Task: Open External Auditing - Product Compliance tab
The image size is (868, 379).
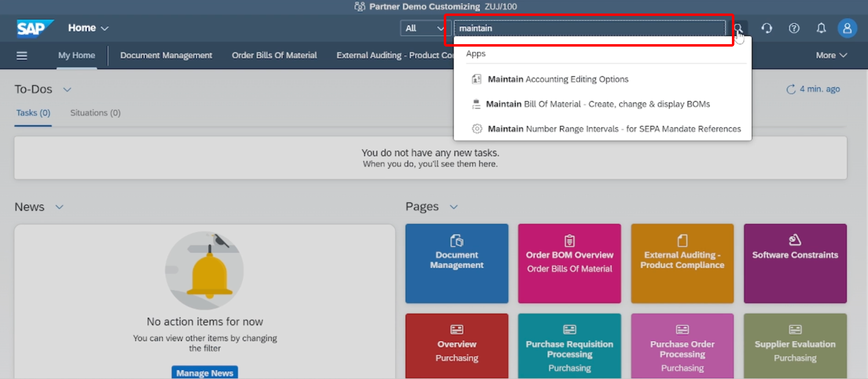Action: [395, 55]
